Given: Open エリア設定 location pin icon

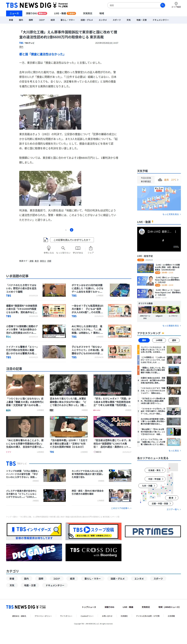Looking at the screenshot, I should [x=176, y=3].
